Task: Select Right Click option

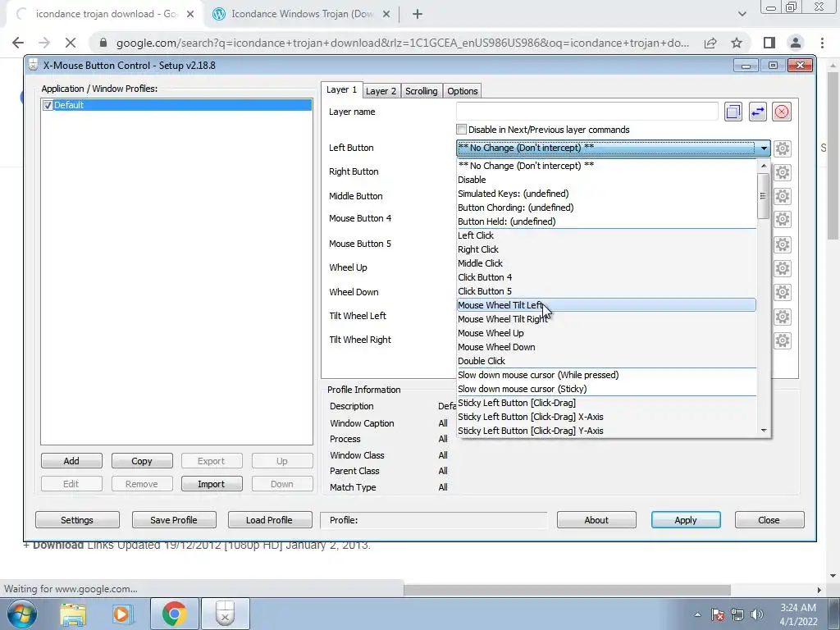Action: (606, 249)
